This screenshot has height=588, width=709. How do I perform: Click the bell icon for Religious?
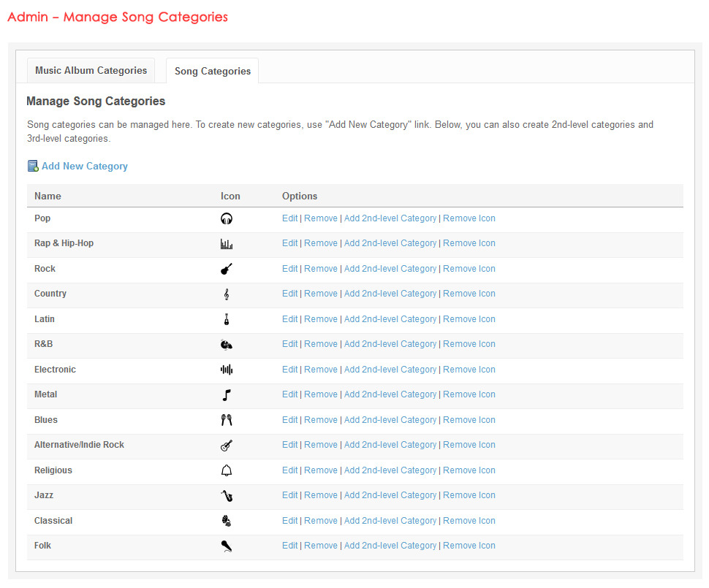click(x=227, y=470)
